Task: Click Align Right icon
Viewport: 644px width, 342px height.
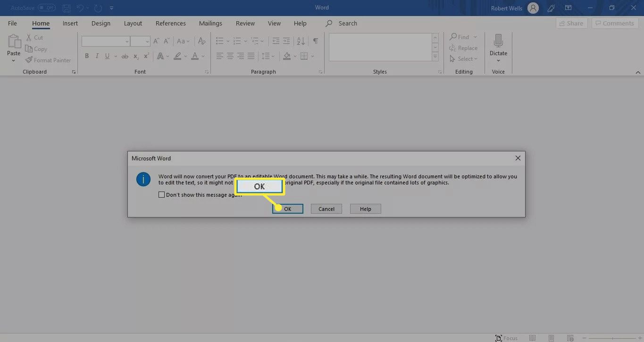Action: [241, 56]
